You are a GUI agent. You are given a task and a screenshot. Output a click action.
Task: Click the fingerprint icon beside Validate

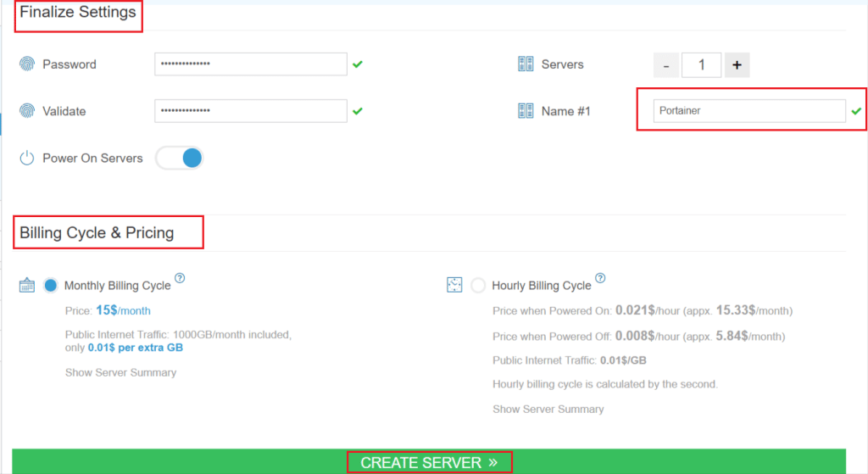click(x=26, y=111)
